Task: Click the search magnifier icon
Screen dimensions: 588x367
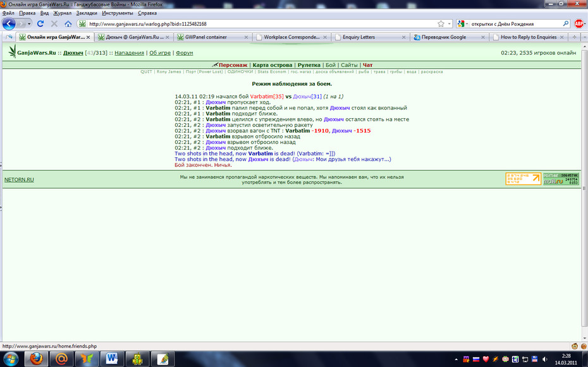Action: 565,23
